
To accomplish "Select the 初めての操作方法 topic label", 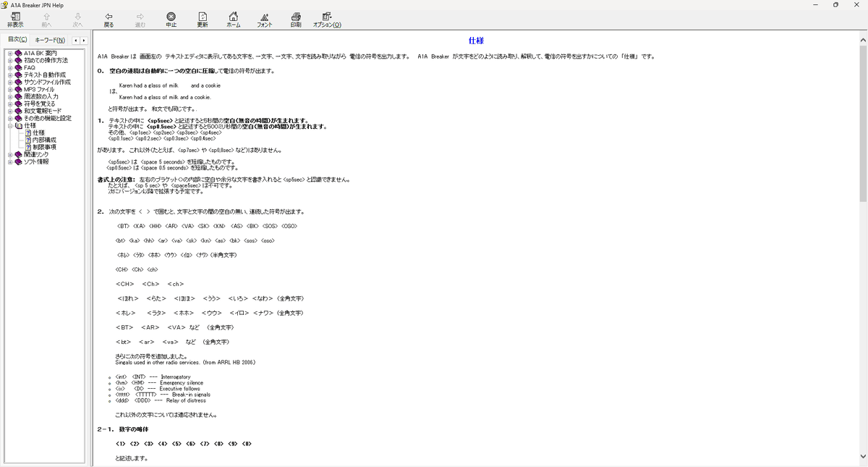I will point(46,60).
